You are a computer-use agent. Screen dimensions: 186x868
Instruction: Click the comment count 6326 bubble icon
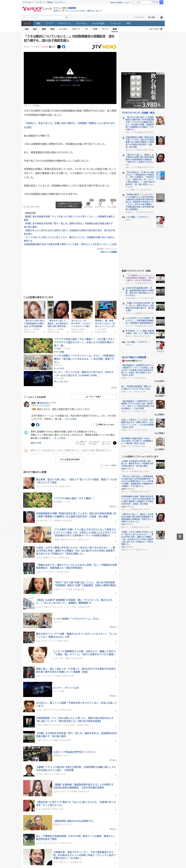point(45,47)
